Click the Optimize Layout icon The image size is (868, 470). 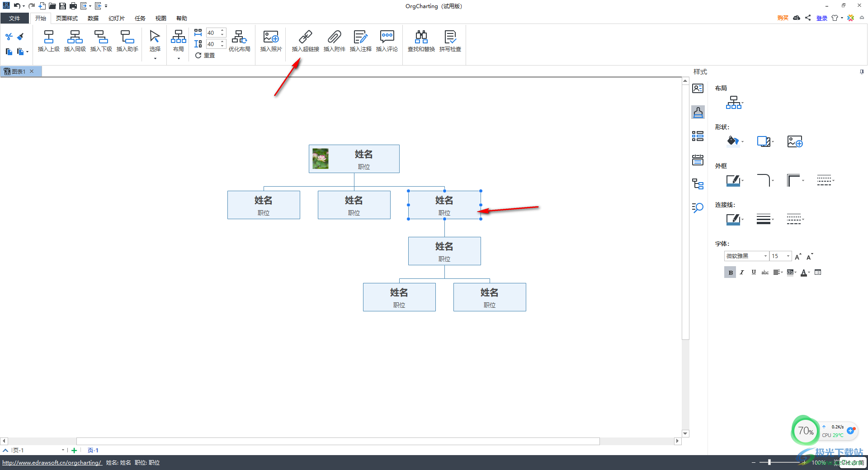point(239,37)
